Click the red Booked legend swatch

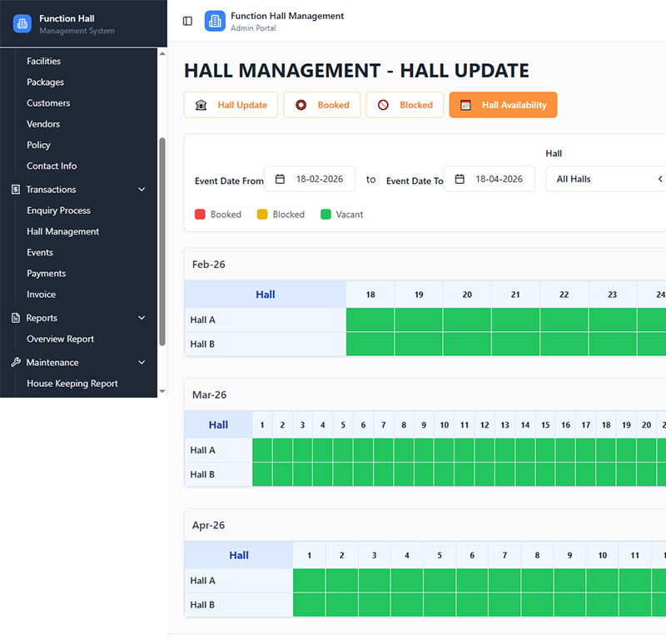[x=200, y=215]
